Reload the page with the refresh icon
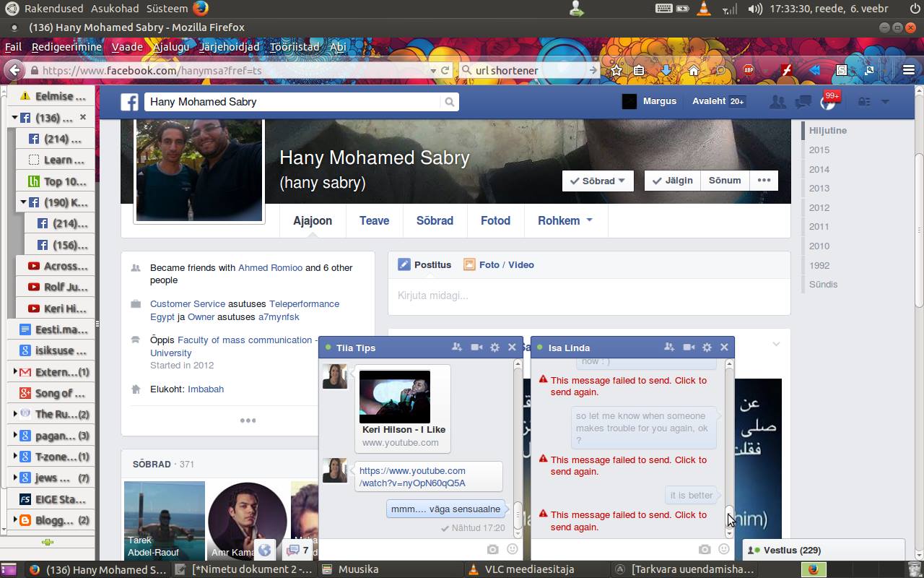 click(x=445, y=70)
